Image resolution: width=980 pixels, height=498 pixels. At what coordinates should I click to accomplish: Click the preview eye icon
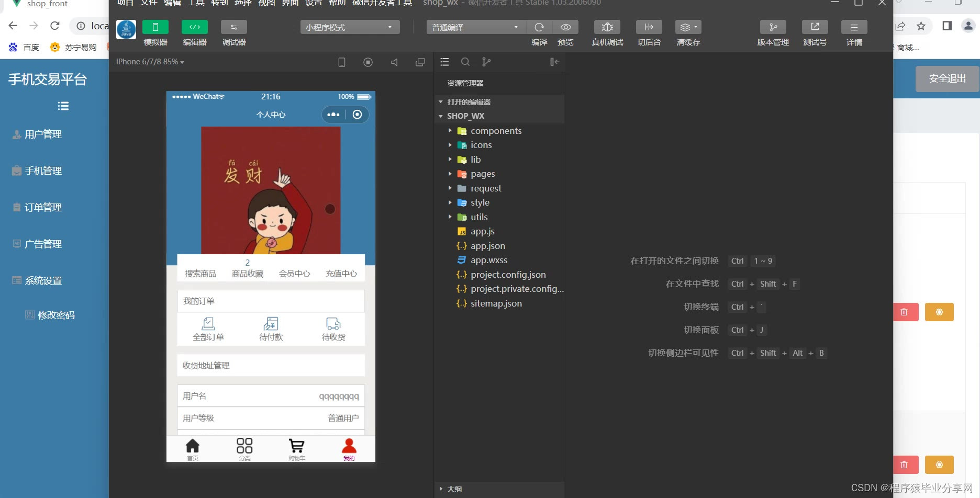(565, 27)
